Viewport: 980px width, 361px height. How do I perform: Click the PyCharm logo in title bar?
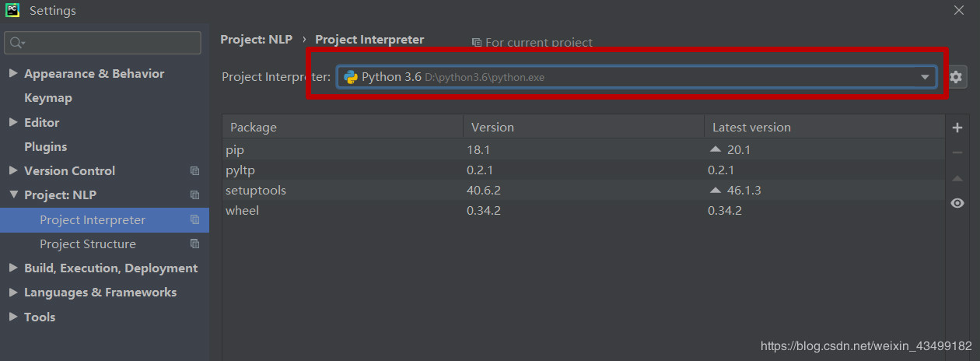click(12, 10)
